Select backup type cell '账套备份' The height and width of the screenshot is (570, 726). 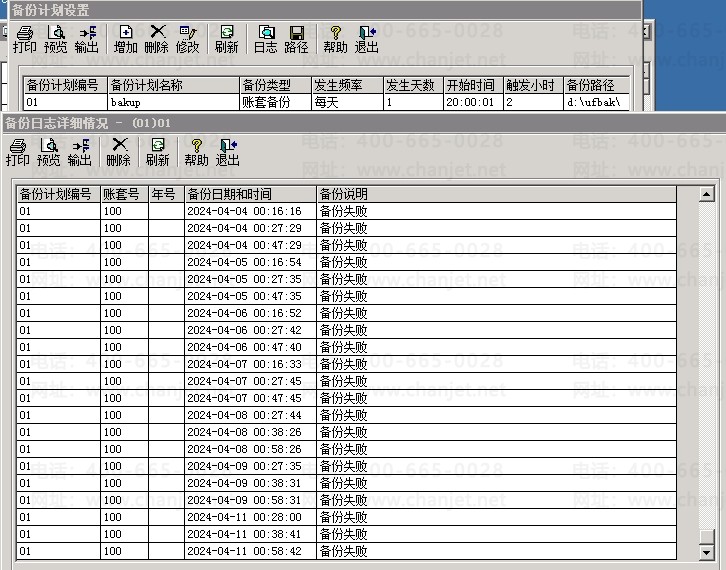tap(275, 102)
